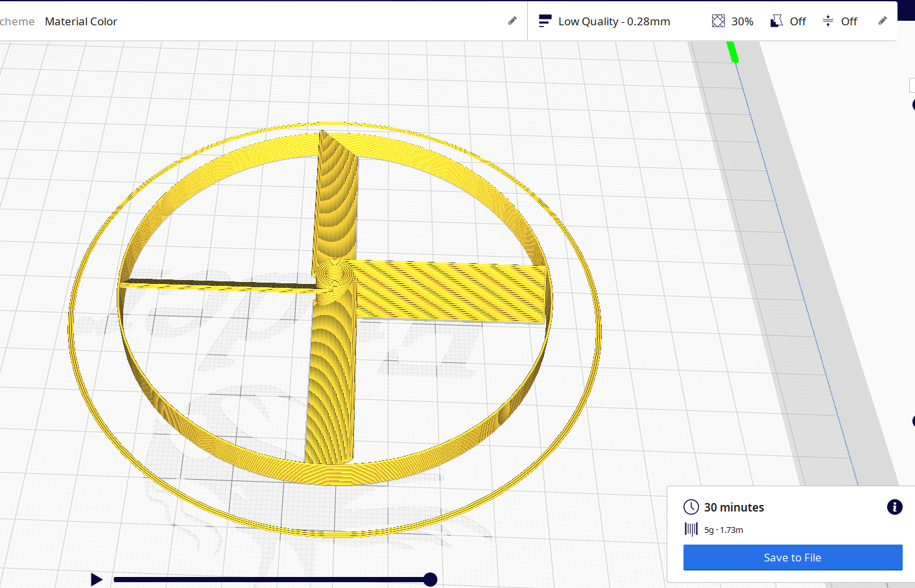Viewport: 915px width, 588px height.
Task: Click the simulation slider handle
Action: point(430,580)
